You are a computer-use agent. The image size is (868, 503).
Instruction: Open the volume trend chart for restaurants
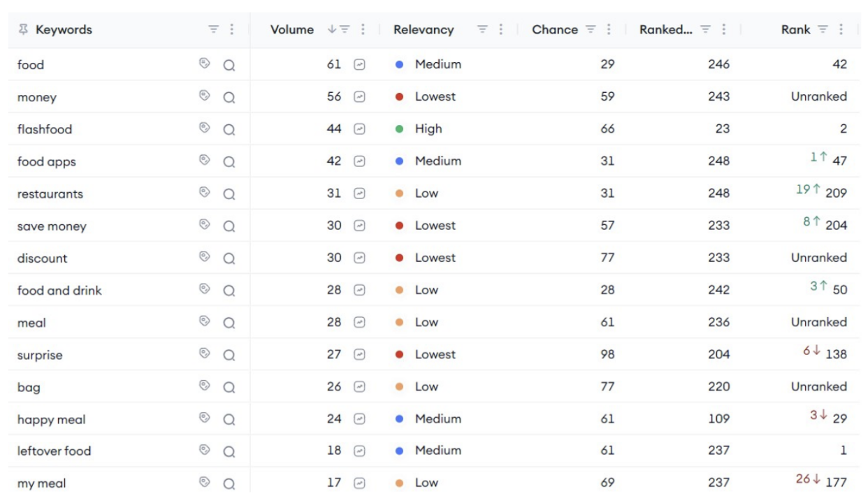pos(359,194)
